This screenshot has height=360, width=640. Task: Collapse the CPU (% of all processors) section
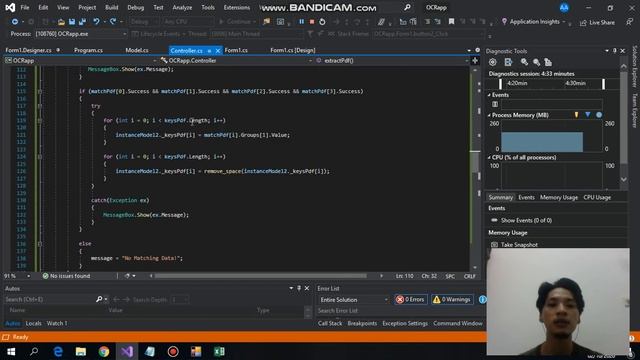pyautogui.click(x=489, y=158)
